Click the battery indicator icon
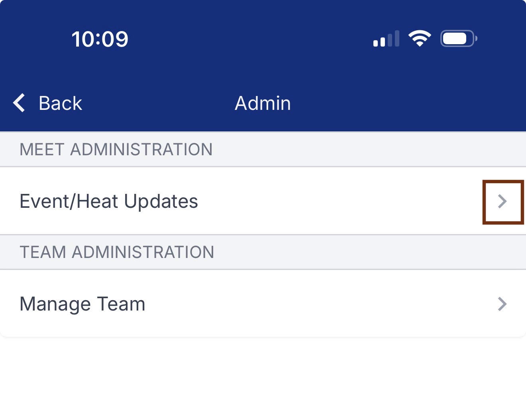526x420 pixels. pyautogui.click(x=459, y=39)
